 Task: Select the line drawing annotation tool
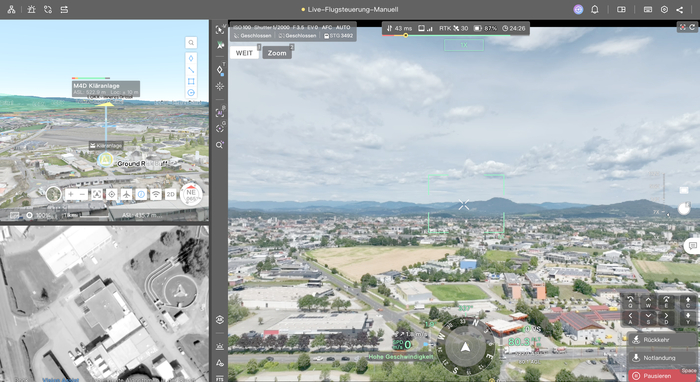(x=191, y=70)
